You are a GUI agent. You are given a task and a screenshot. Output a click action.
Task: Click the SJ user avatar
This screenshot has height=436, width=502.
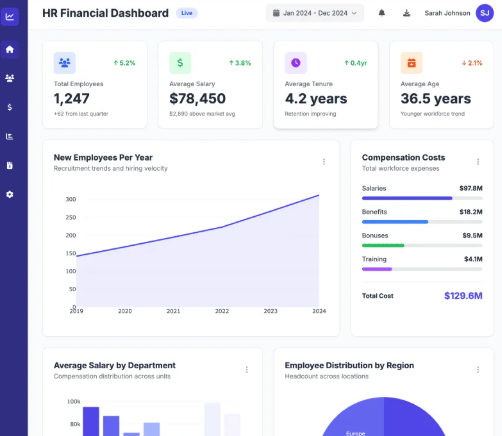tap(485, 13)
